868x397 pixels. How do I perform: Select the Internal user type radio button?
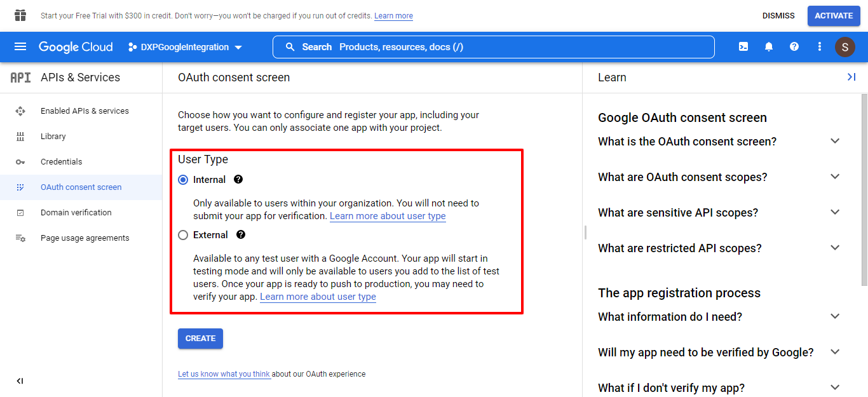click(184, 180)
